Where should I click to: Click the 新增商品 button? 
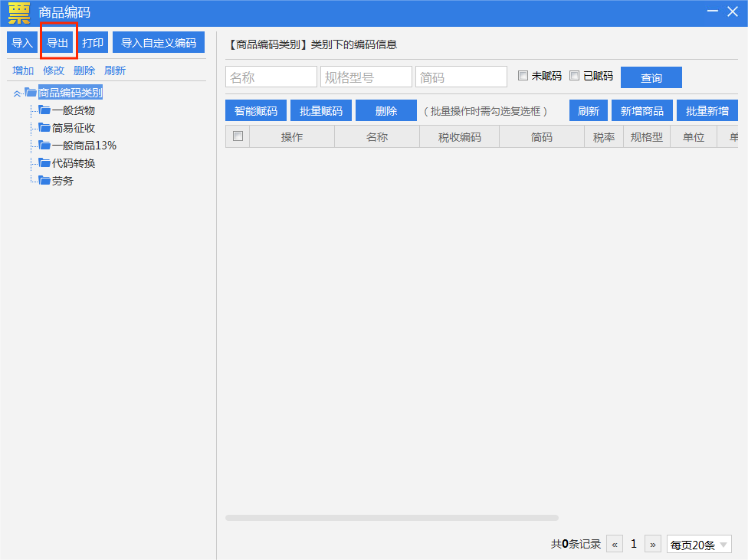pos(642,110)
